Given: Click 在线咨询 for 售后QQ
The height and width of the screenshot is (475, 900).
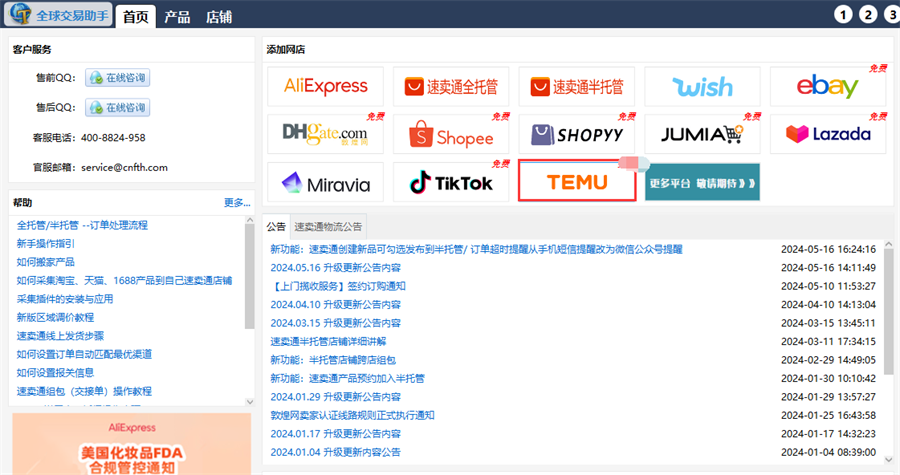Looking at the screenshot, I should point(118,107).
